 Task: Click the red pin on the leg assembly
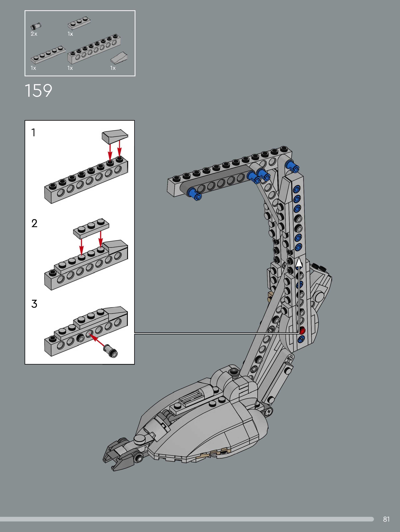(x=302, y=330)
